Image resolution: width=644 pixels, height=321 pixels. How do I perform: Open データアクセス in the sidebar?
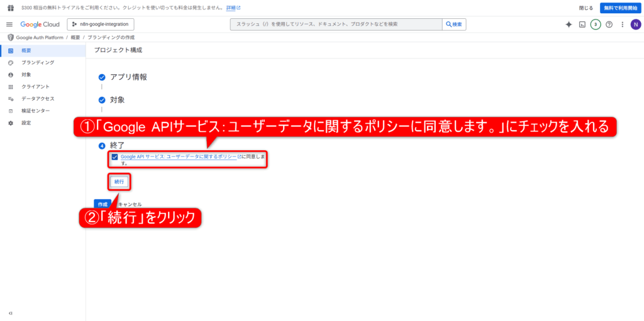click(38, 99)
